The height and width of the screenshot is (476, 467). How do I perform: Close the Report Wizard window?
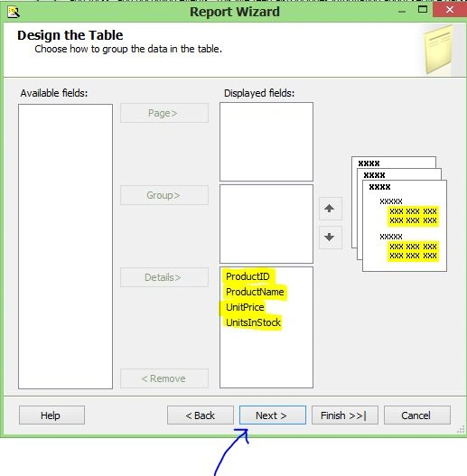coord(450,10)
